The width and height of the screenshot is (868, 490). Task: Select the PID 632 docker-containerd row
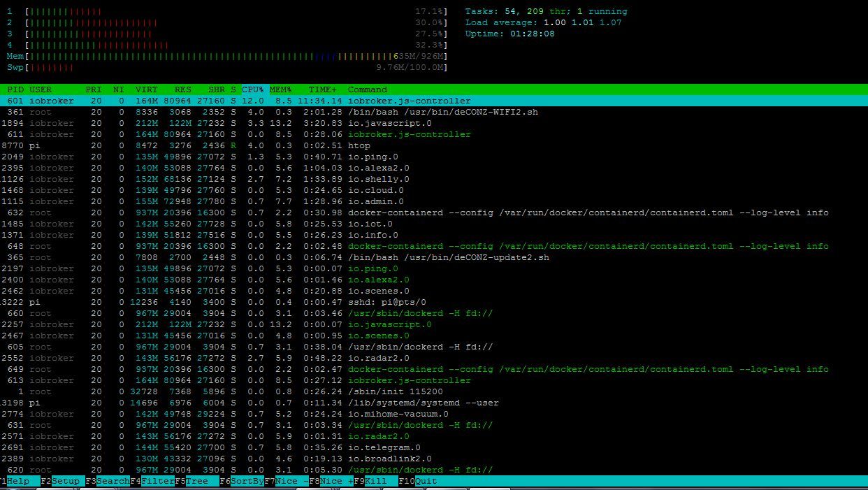pos(434,212)
